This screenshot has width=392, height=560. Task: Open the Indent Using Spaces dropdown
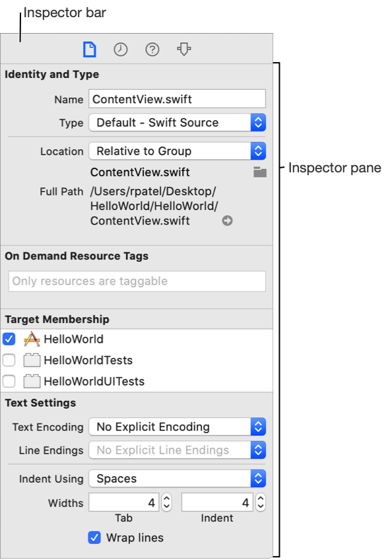[x=177, y=479]
